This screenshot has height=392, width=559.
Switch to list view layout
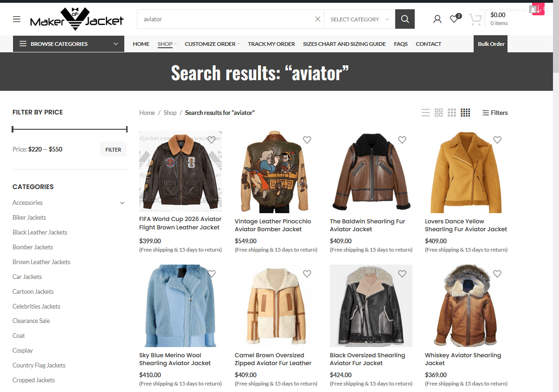click(x=425, y=113)
